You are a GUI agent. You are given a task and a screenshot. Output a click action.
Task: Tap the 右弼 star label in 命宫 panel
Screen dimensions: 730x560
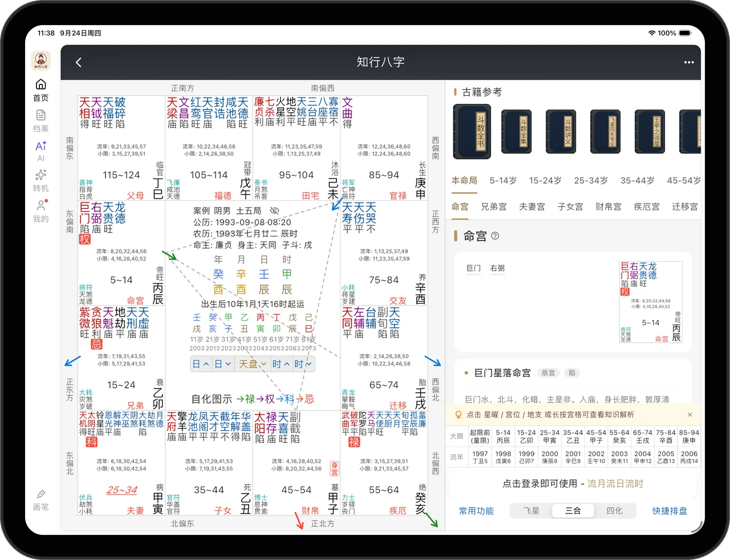497,268
